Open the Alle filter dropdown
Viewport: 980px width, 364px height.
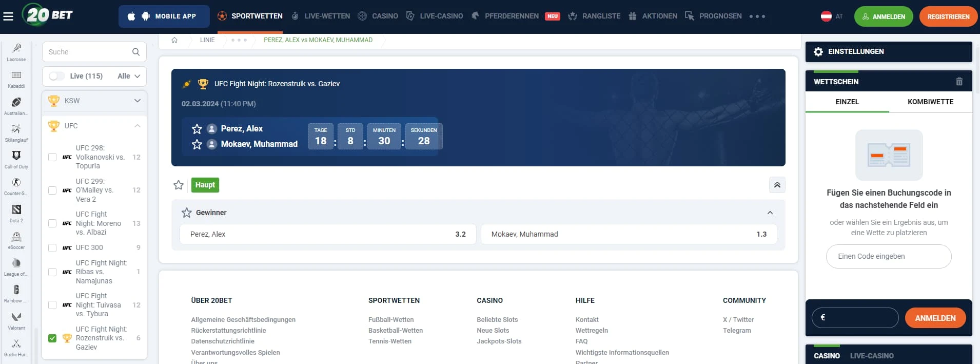click(x=129, y=76)
